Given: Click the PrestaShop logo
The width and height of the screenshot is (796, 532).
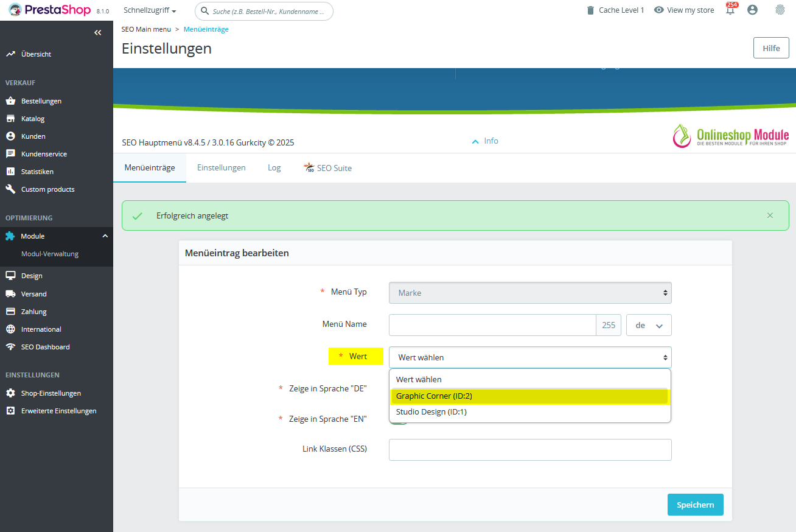Looking at the screenshot, I should [x=49, y=10].
